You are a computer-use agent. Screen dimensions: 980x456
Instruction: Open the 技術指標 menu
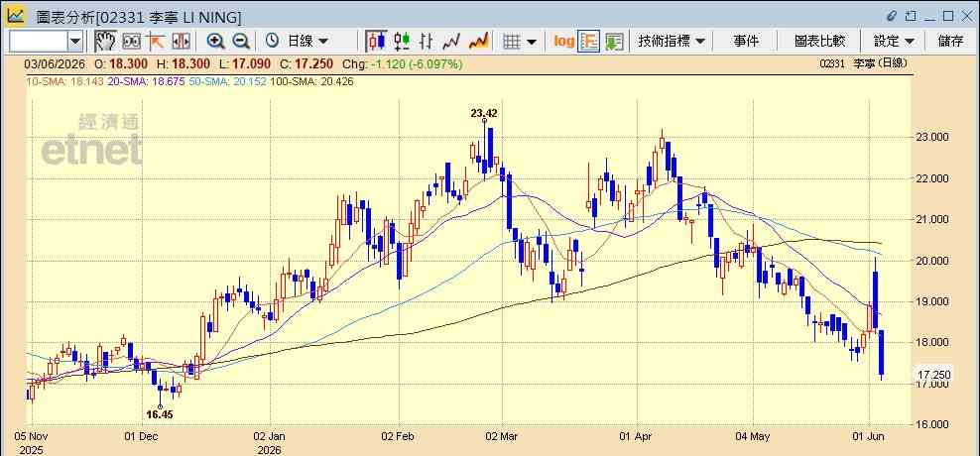(x=672, y=42)
